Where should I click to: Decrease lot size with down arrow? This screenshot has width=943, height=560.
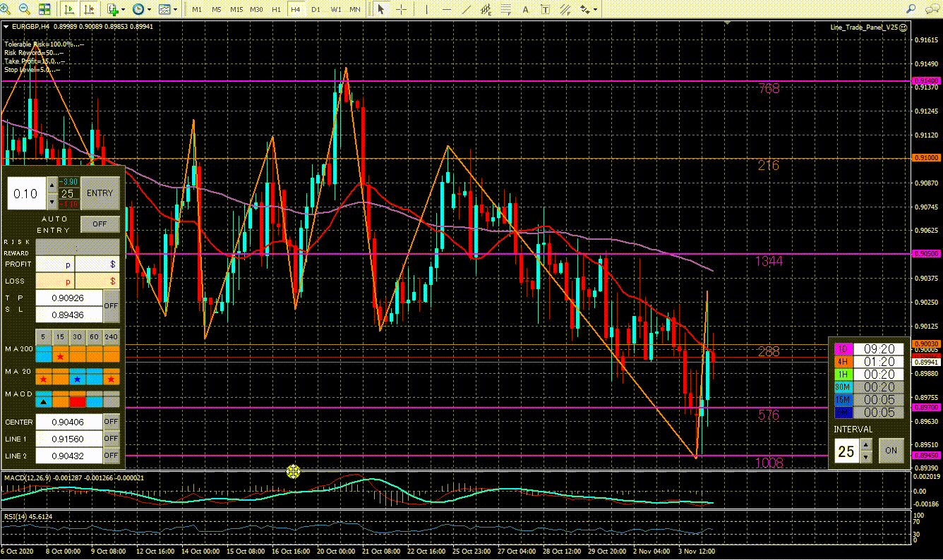(x=52, y=201)
